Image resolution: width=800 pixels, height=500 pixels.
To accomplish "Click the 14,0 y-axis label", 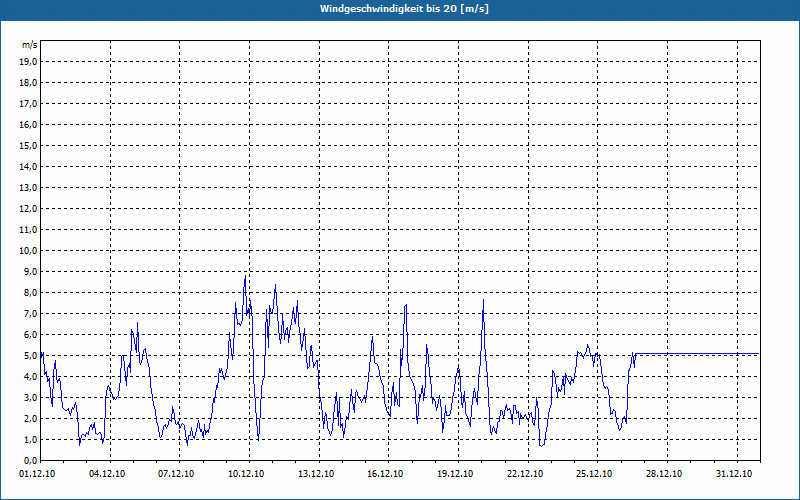I will tap(29, 166).
